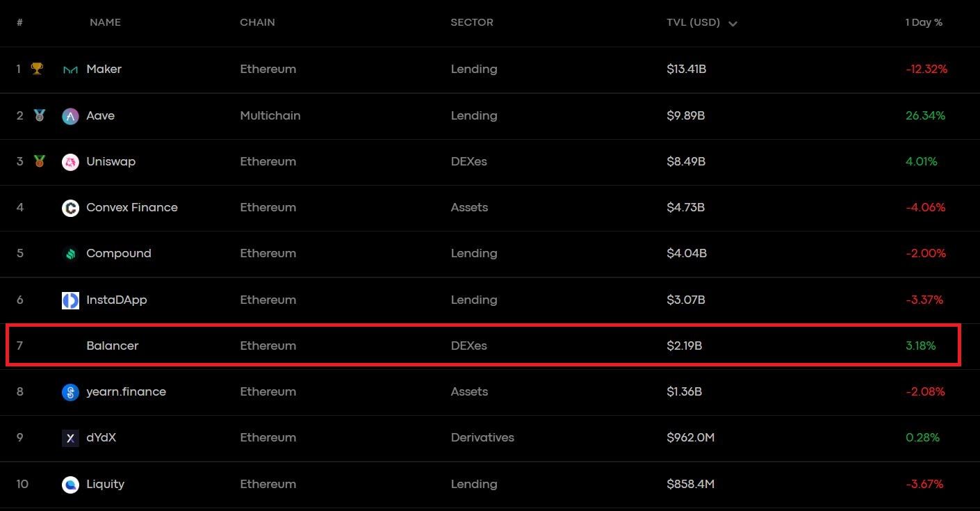Click the silver medal rank icon
This screenshot has height=511, width=980.
(40, 115)
